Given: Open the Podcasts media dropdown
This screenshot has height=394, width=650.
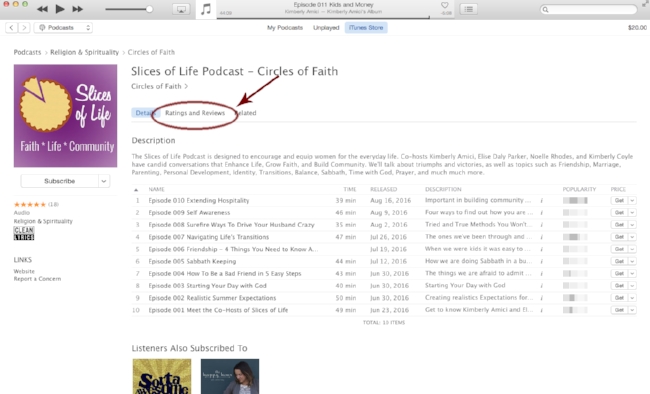Looking at the screenshot, I should coord(63,27).
